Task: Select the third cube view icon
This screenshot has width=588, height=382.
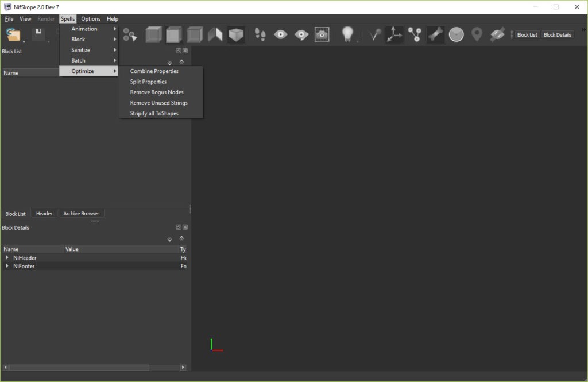Action: (195, 34)
